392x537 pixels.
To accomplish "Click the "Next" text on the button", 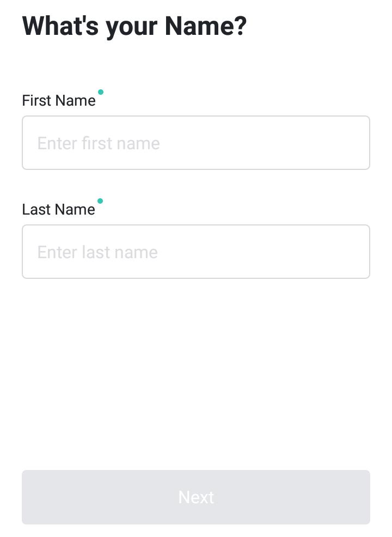I will click(x=196, y=497).
